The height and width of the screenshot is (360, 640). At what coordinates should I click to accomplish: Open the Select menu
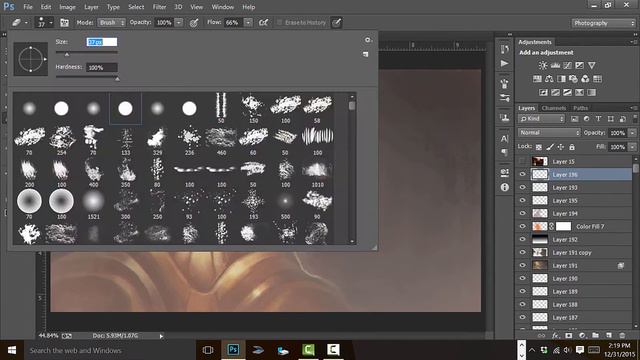[136, 7]
